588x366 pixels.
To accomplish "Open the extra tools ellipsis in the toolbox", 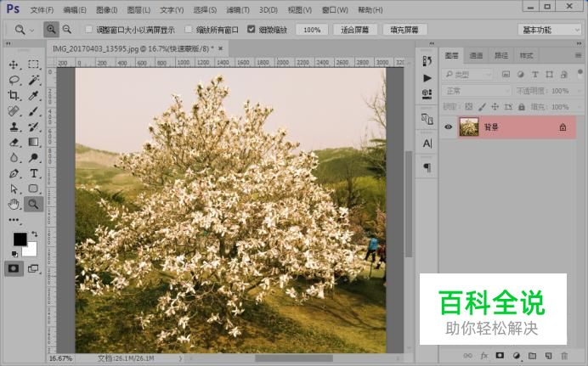I will (14, 220).
